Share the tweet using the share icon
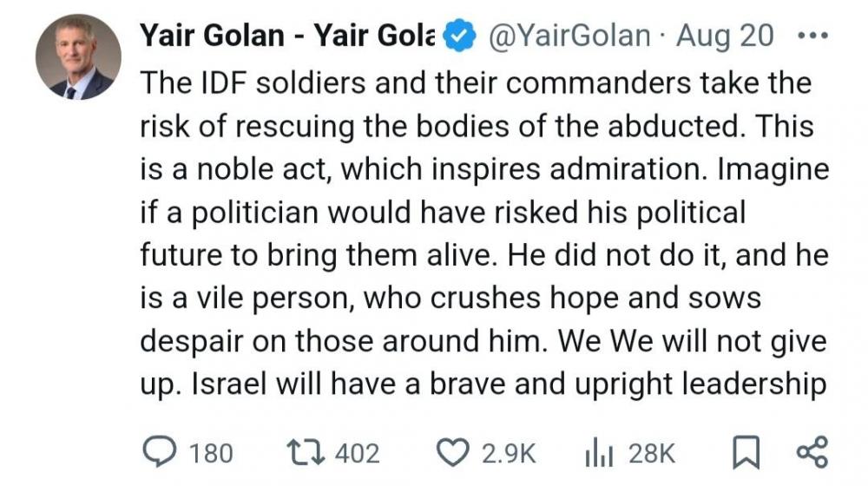This screenshot has width=868, height=486. point(812,451)
